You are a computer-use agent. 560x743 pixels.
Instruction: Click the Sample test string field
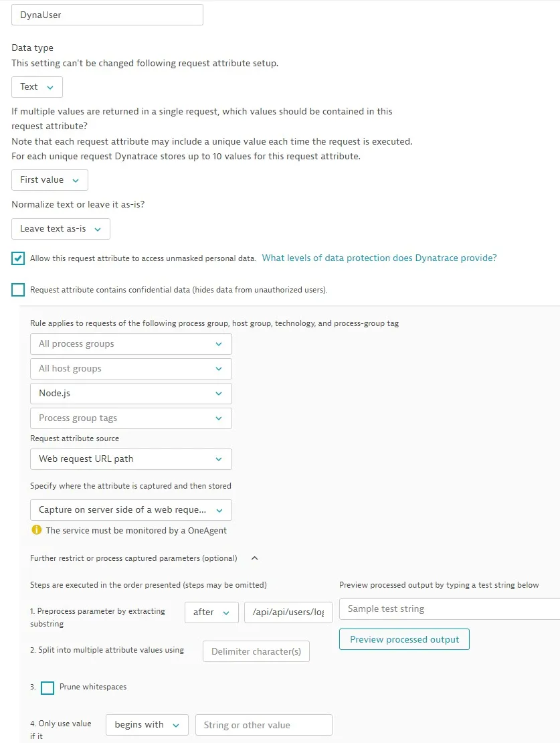tap(448, 609)
